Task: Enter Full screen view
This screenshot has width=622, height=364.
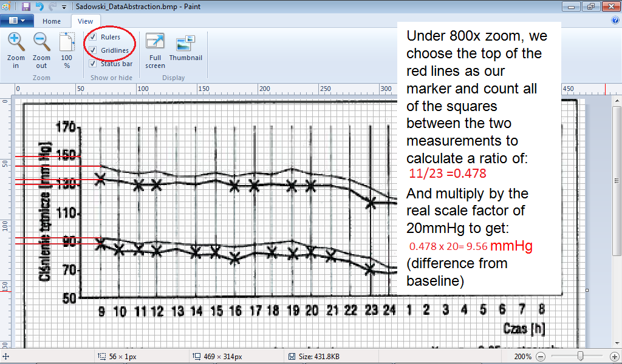Action: pos(155,44)
